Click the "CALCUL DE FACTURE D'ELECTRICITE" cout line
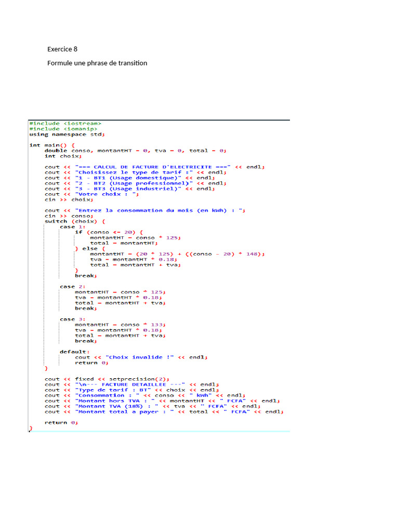Viewport: 399px width, 532px height. point(155,167)
